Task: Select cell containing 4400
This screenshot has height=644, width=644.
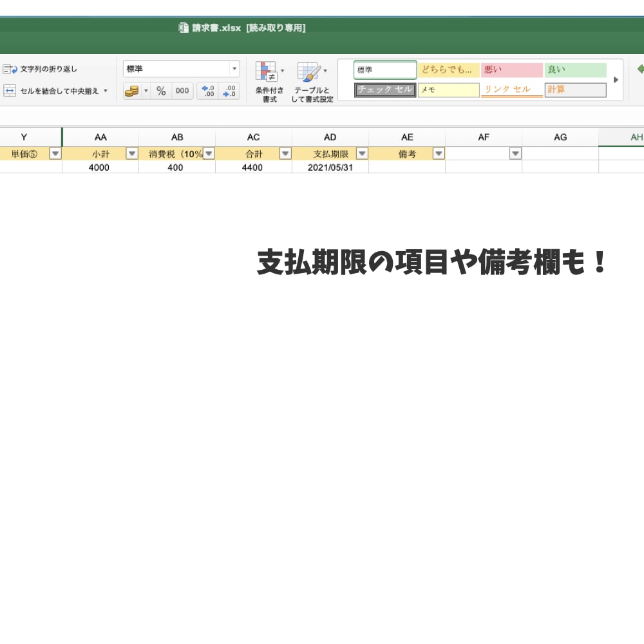Action: (x=254, y=167)
